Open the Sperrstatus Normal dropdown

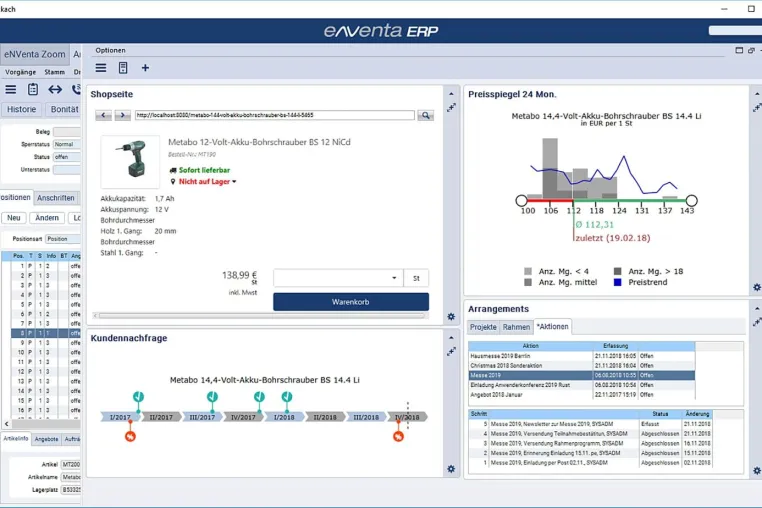[67, 144]
